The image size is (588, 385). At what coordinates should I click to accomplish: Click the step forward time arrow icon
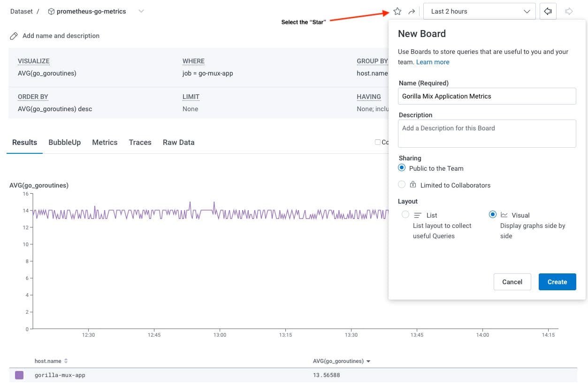(x=569, y=11)
